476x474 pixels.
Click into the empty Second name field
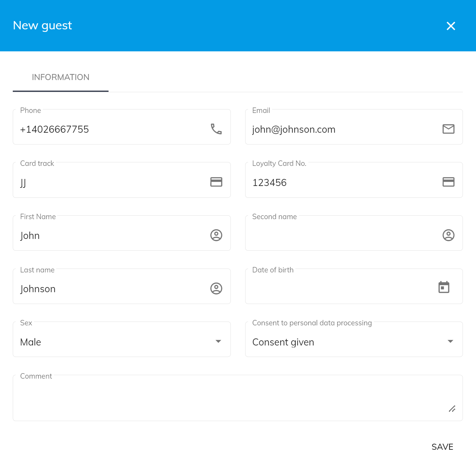pyautogui.click(x=342, y=235)
